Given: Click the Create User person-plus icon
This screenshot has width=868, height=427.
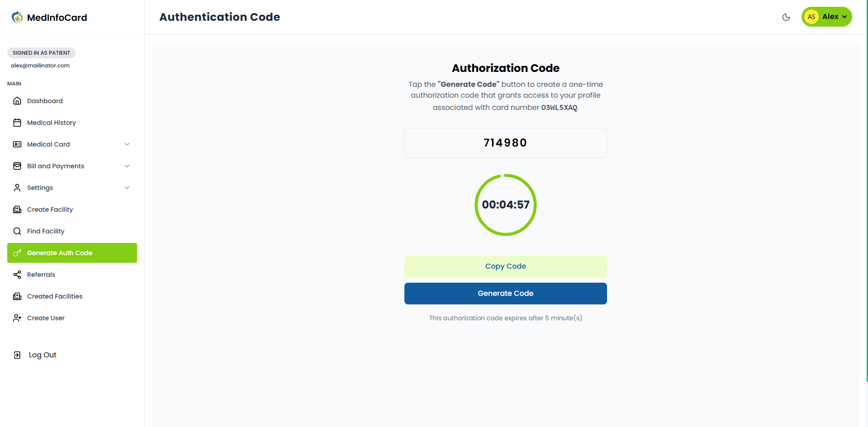Looking at the screenshot, I should pos(17,318).
